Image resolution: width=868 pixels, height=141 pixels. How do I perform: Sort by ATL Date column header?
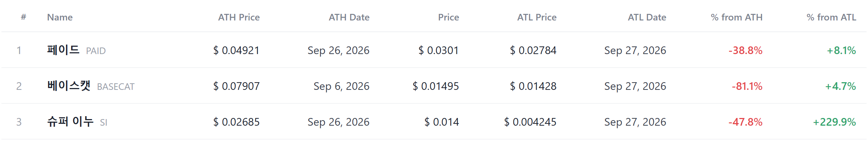point(647,17)
